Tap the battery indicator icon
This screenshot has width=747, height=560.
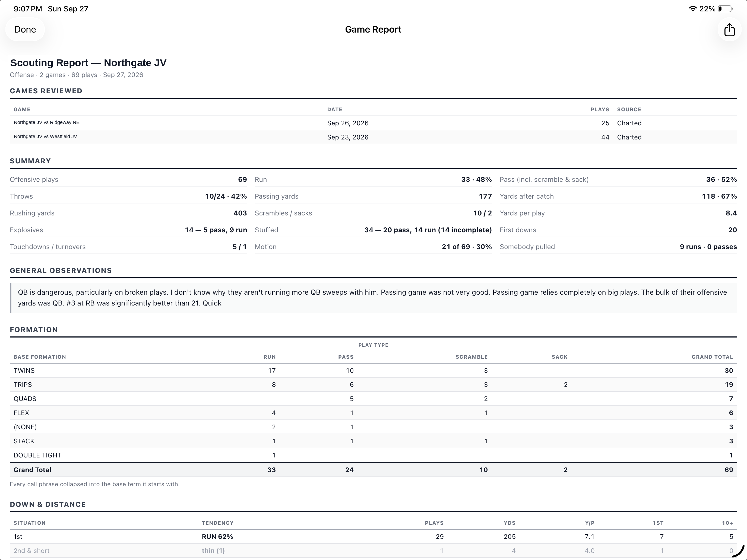[x=725, y=9]
